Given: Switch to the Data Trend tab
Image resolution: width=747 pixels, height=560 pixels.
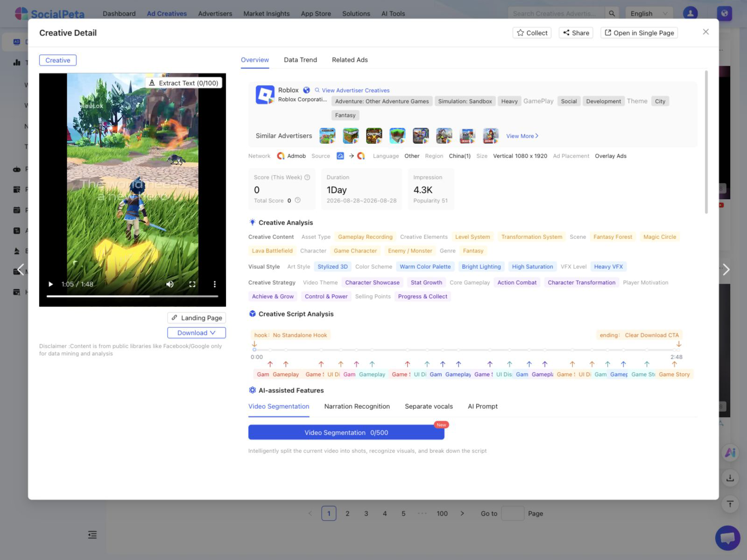Looking at the screenshot, I should [300, 60].
